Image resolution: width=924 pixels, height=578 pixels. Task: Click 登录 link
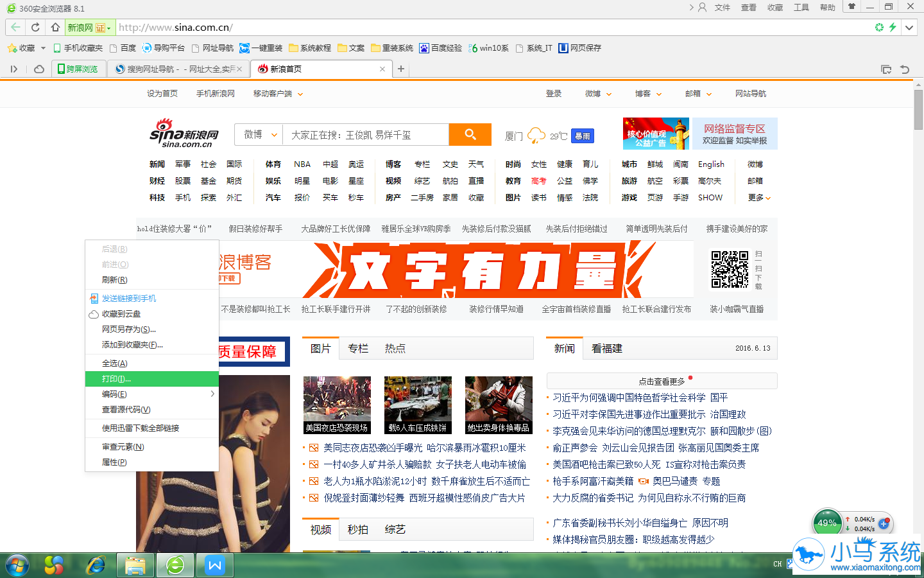point(554,94)
